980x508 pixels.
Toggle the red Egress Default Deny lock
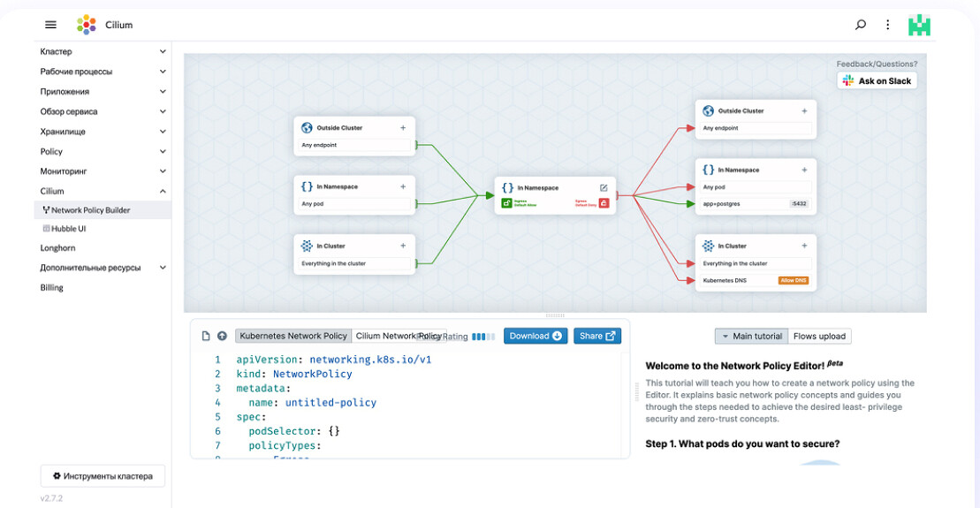coord(604,203)
